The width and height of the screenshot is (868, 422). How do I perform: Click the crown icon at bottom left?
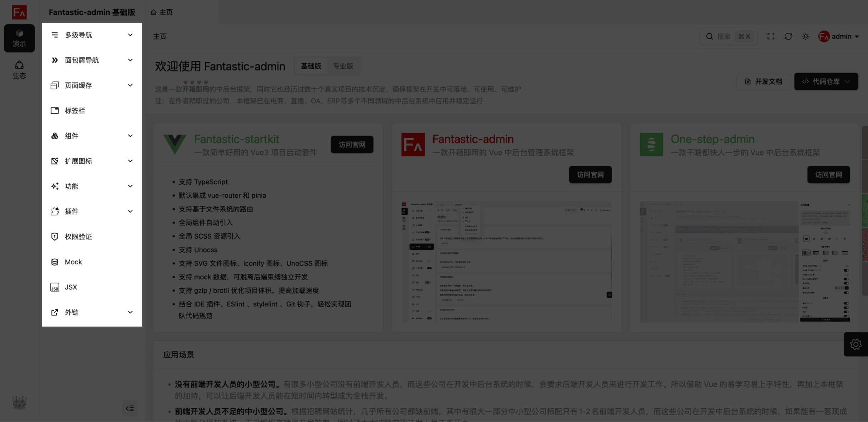(19, 402)
